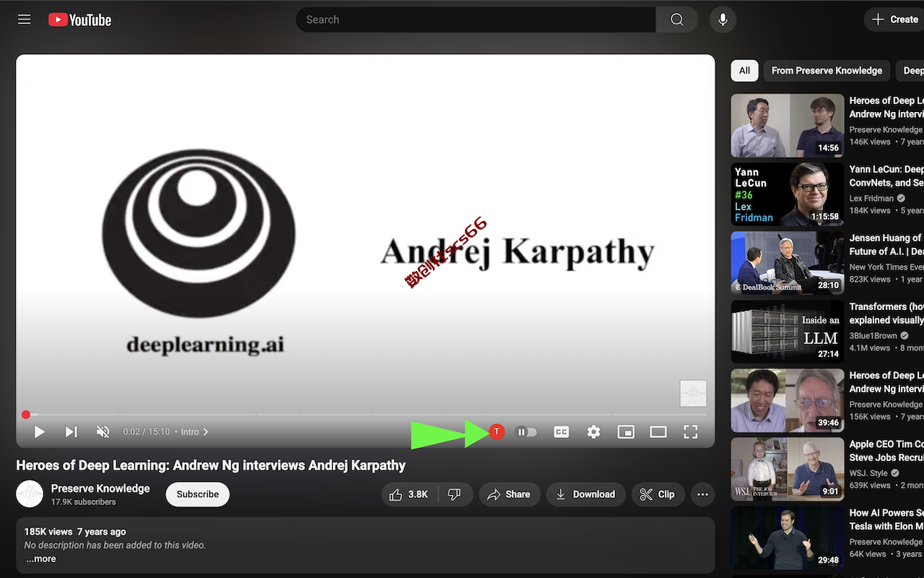
Task: Open the Lex Fridman channel name
Action: [872, 198]
